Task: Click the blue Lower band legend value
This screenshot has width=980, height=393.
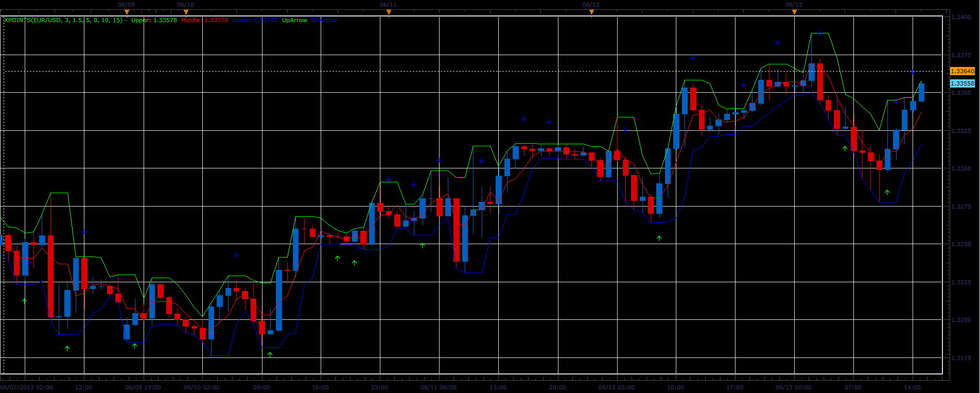Action: [255, 21]
